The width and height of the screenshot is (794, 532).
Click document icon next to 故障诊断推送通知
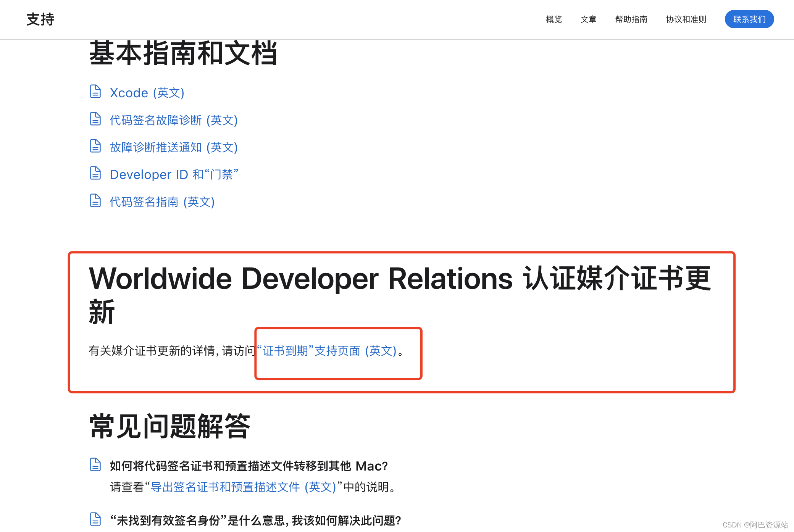click(95, 147)
